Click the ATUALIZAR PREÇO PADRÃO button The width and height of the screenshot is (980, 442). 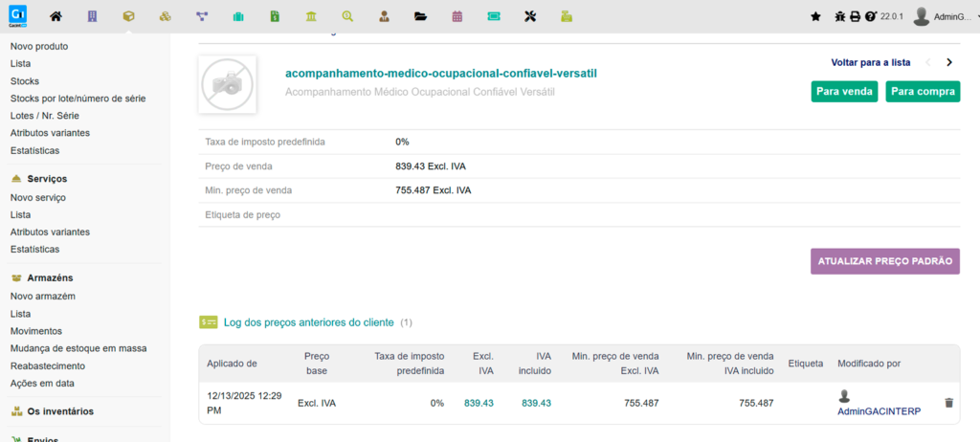tap(884, 261)
